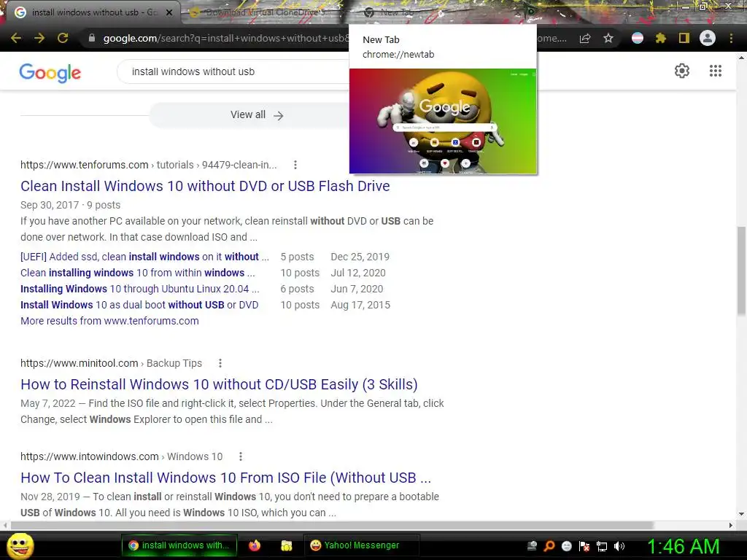Screen dimensions: 747x560
Task: Open Installing Windows 10 through Ubuntu sublink
Action: [x=140, y=289]
